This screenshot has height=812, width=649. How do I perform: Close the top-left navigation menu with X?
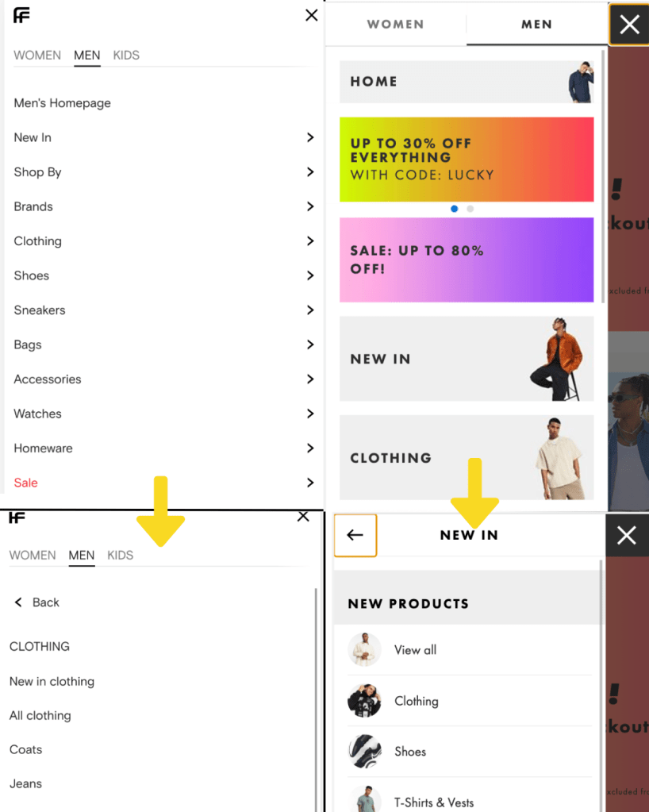click(312, 16)
